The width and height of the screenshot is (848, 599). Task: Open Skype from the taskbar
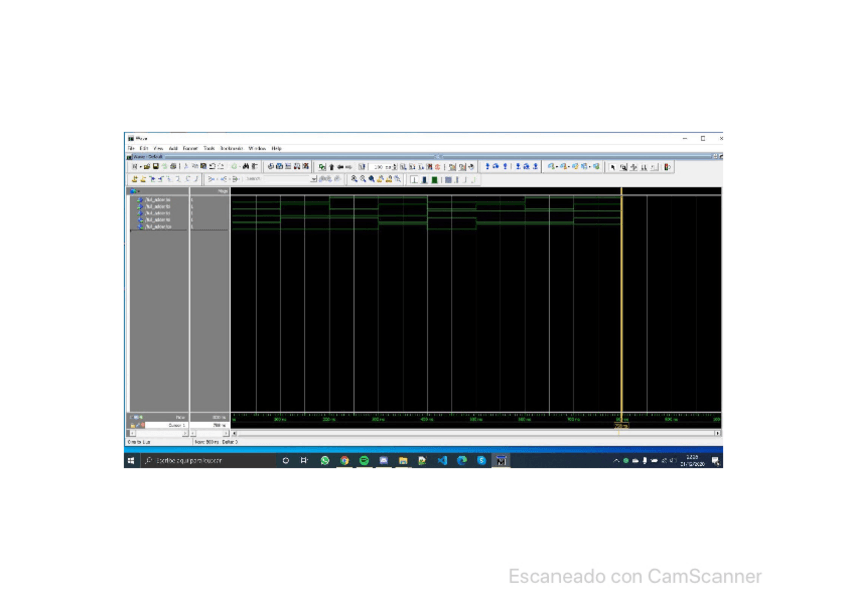[x=481, y=461]
